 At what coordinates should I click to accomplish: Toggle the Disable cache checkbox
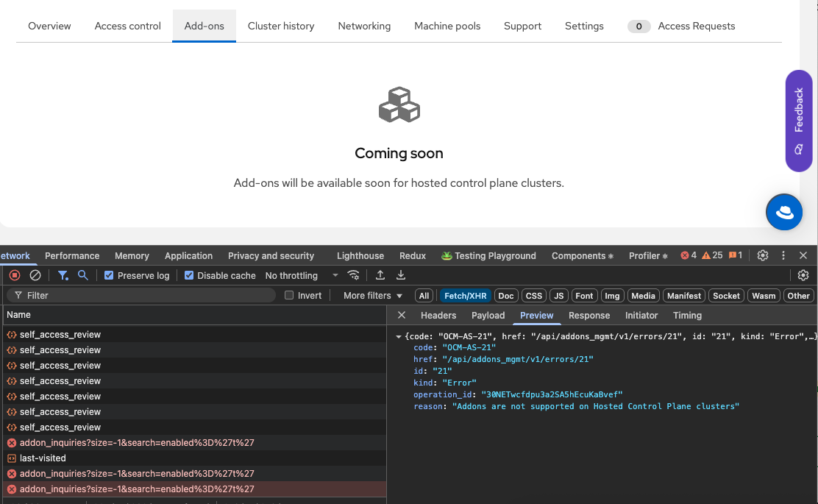(189, 275)
